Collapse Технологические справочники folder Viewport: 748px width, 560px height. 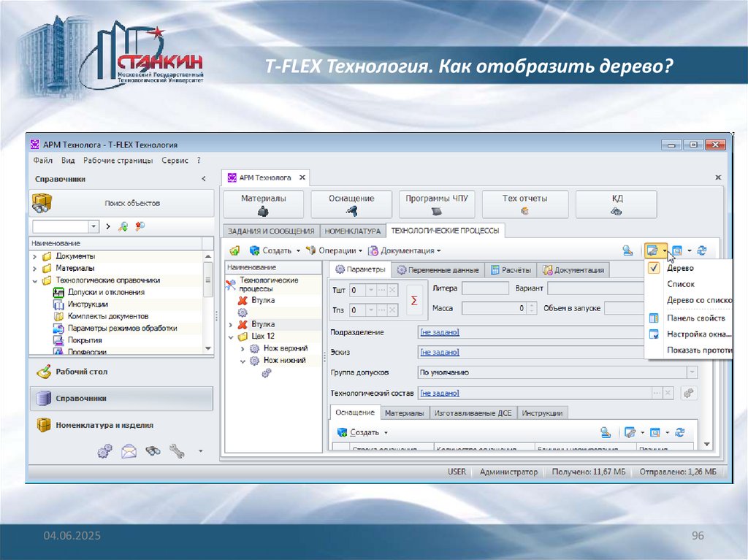tap(35, 281)
